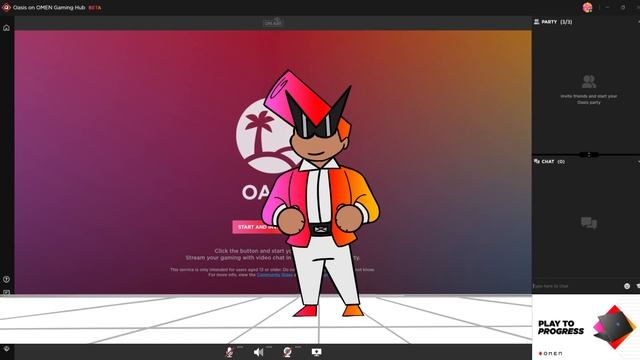This screenshot has height=360, width=640.
Task: Open the Home icon in left sidebar
Action: coord(6,28)
